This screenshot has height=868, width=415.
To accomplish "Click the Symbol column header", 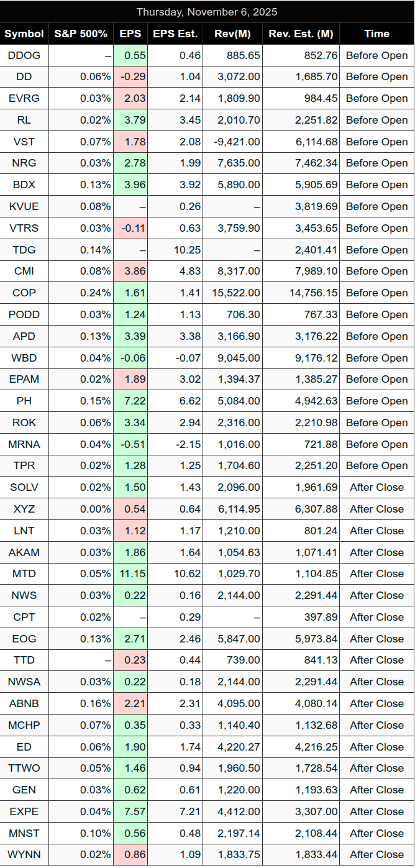I will [24, 34].
